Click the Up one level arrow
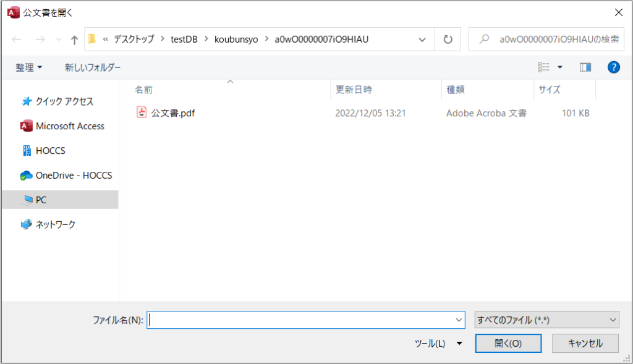Screen dimensions: 633x364 click(74, 40)
